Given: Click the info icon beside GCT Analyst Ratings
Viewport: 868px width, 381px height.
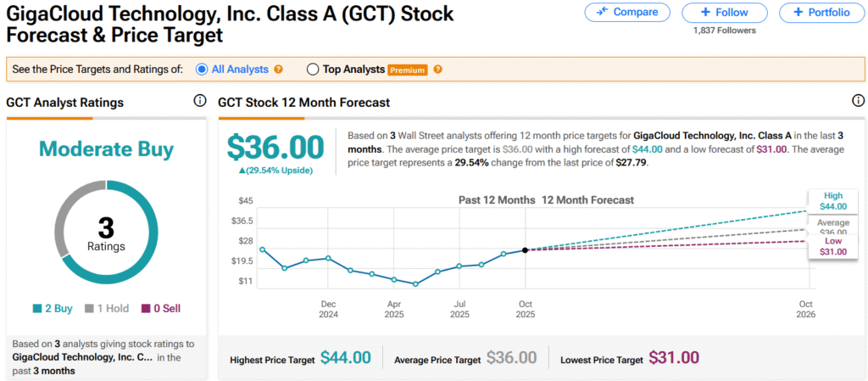Looking at the screenshot, I should [200, 101].
